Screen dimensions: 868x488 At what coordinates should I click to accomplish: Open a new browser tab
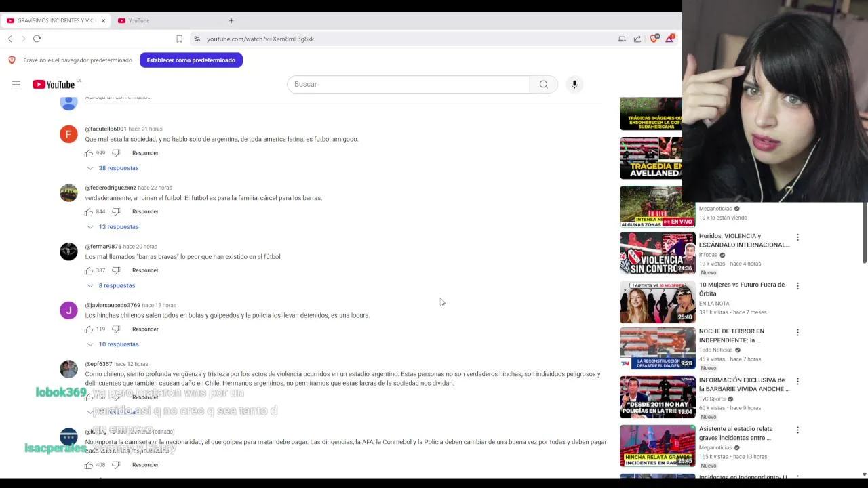coord(231,20)
